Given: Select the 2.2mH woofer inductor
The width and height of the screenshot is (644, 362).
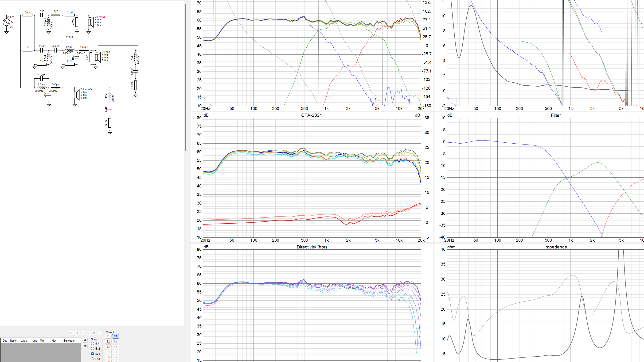Looking at the screenshot, I should (x=42, y=88).
